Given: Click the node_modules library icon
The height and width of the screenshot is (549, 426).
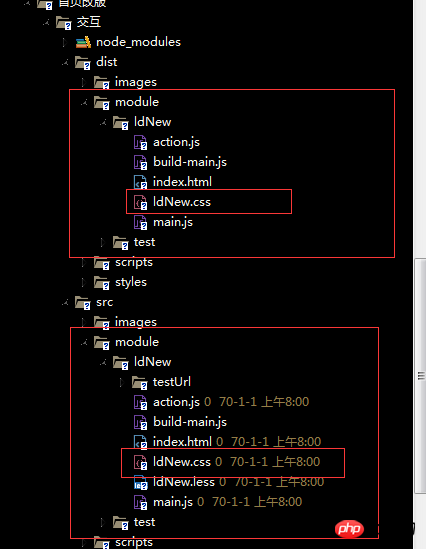Looking at the screenshot, I should pos(83,42).
